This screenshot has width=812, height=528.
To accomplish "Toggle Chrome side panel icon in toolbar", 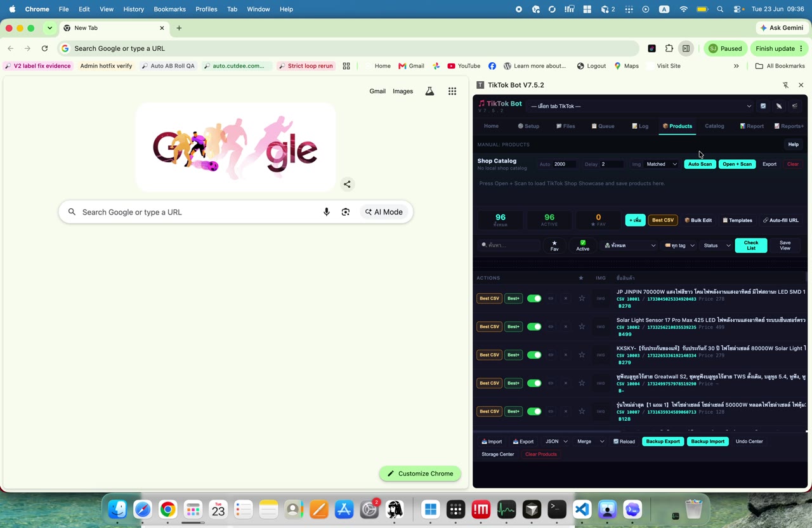I will pyautogui.click(x=686, y=48).
